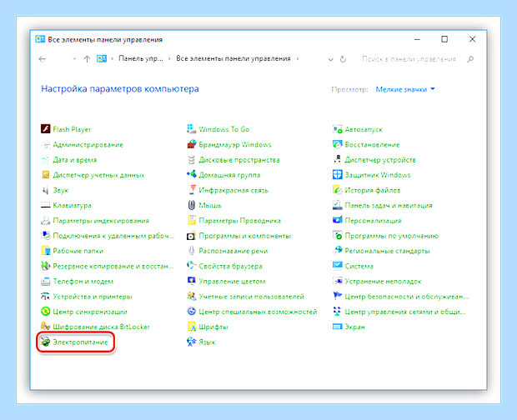Open the Центр безопасности и обслуживания flag icon

point(338,296)
